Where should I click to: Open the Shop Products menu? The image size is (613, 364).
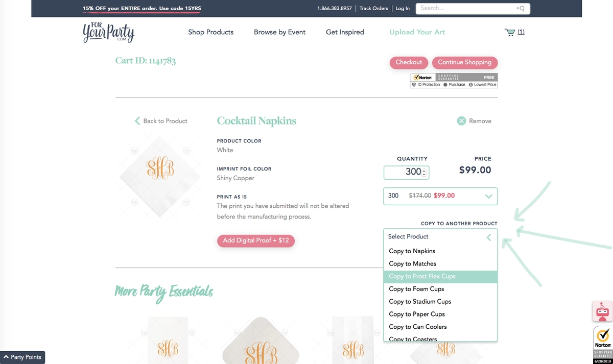click(210, 32)
